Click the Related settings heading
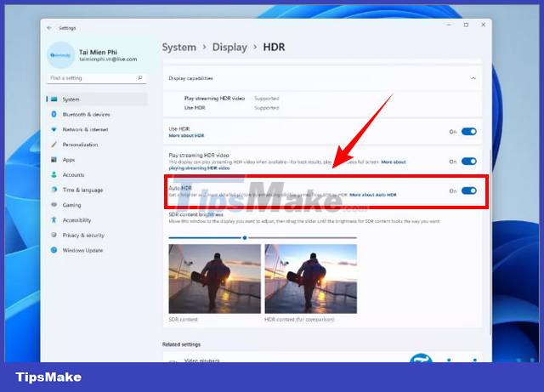The image size is (544, 392). 181,344
